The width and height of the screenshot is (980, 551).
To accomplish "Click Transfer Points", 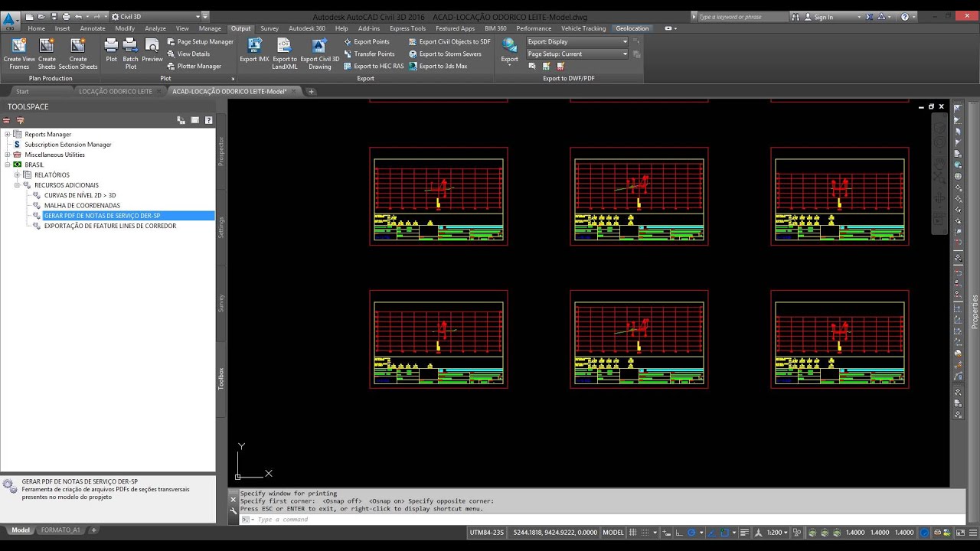I will (369, 54).
